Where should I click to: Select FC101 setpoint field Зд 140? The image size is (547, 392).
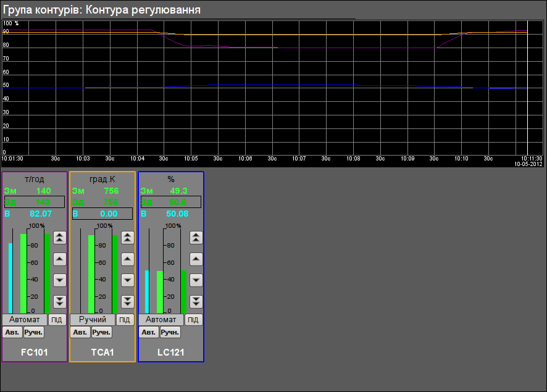coord(35,202)
